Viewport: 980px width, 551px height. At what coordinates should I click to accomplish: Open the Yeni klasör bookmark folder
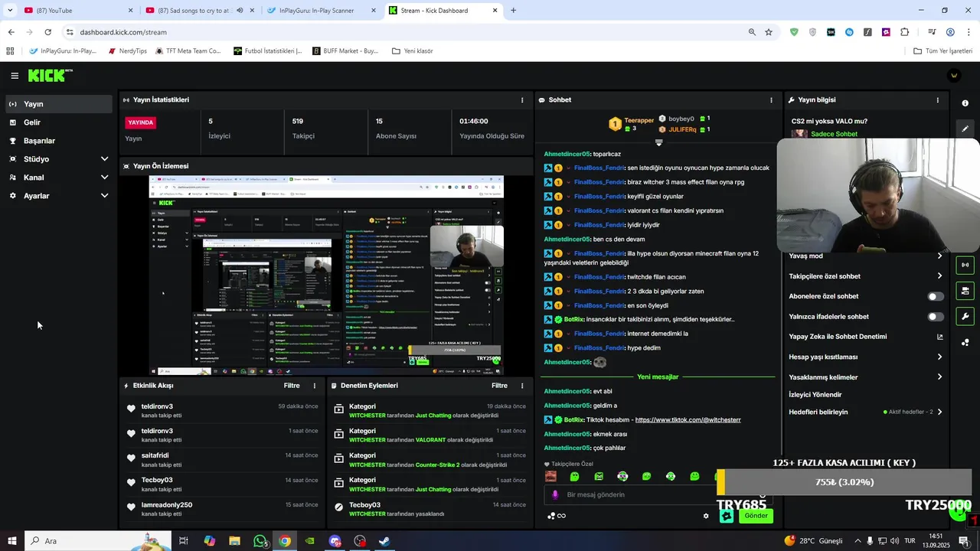point(413,51)
